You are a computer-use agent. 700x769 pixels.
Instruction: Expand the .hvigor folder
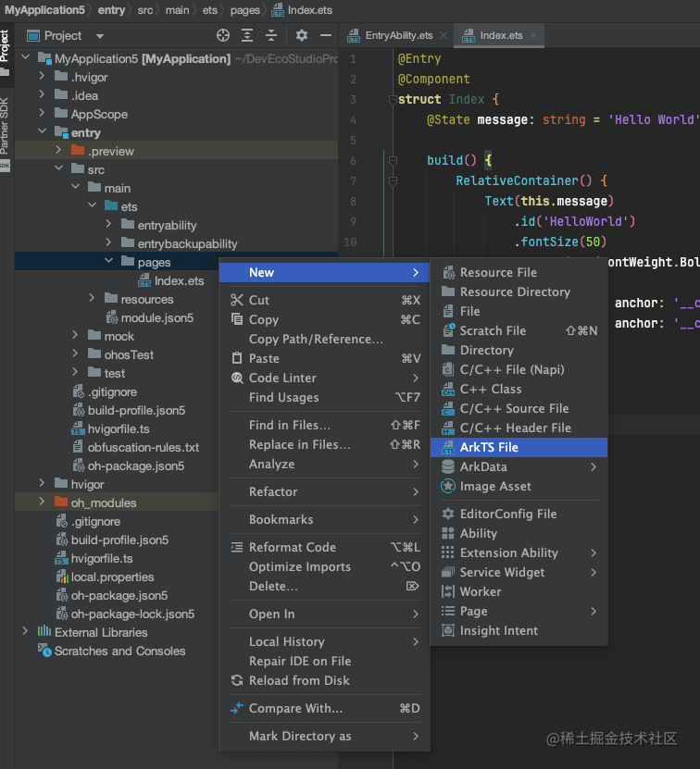(x=43, y=77)
